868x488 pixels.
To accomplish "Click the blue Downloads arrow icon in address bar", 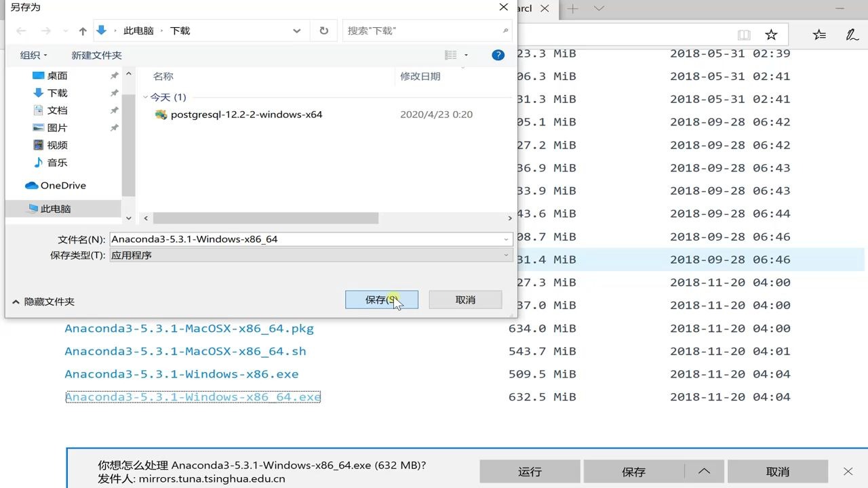I will point(102,30).
